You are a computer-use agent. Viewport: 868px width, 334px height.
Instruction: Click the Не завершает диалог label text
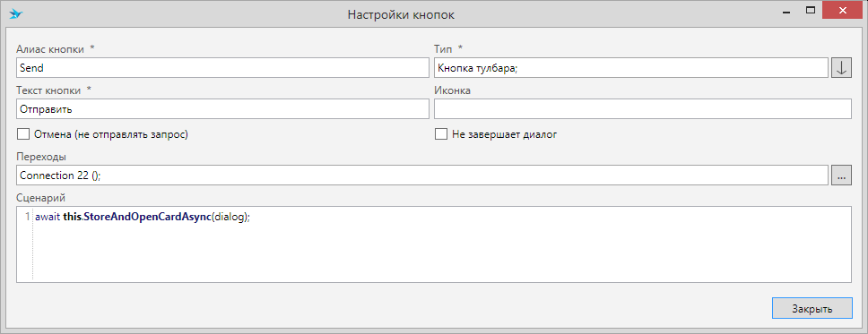point(504,134)
